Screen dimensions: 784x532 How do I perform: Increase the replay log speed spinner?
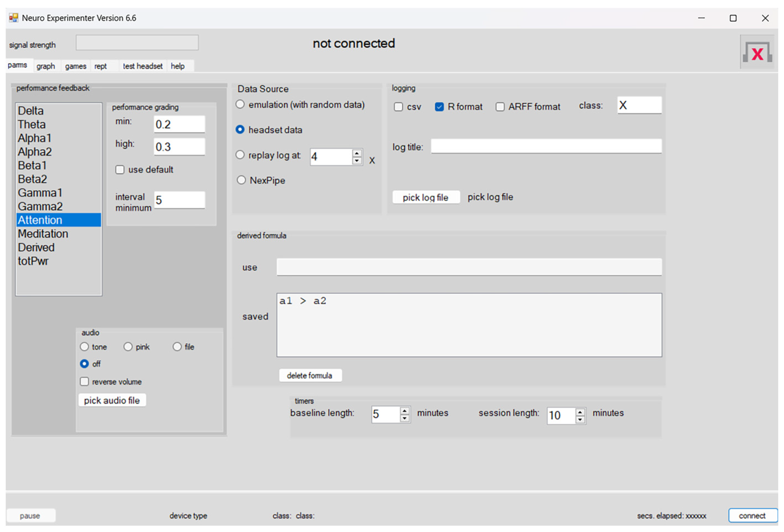click(x=357, y=153)
